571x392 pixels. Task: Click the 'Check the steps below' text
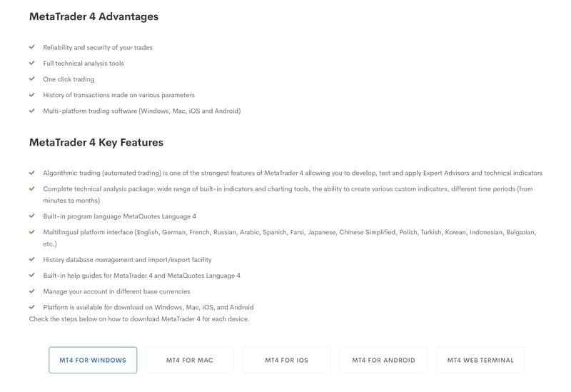pyautogui.click(x=139, y=318)
